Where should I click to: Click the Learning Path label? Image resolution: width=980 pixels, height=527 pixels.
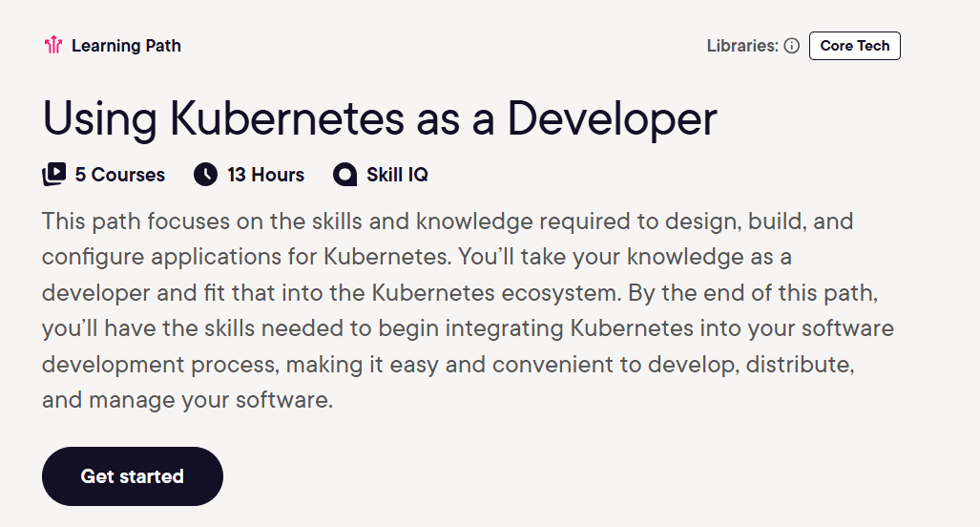tap(126, 46)
